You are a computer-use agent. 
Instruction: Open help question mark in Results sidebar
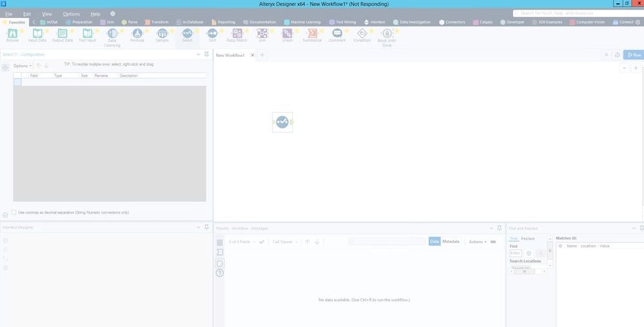[220, 273]
